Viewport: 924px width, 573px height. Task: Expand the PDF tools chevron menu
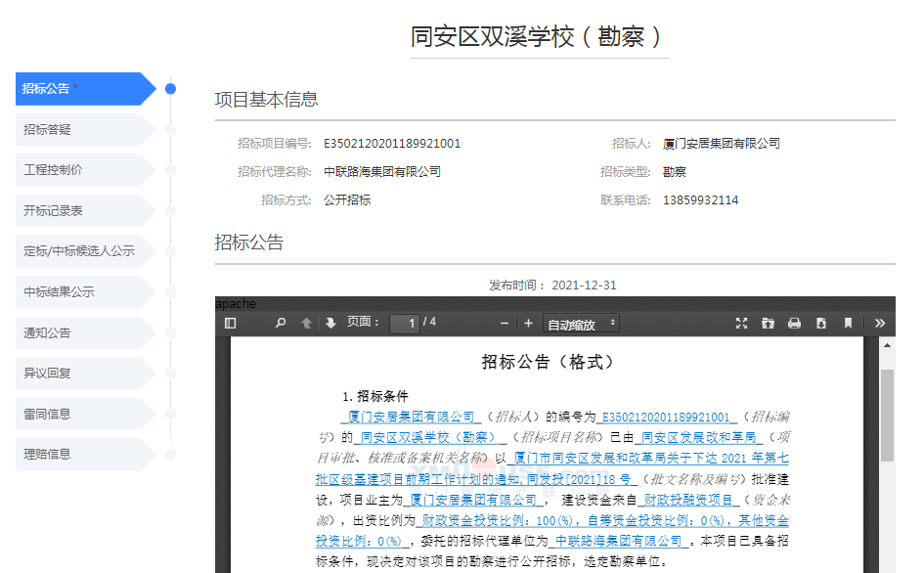tap(879, 324)
